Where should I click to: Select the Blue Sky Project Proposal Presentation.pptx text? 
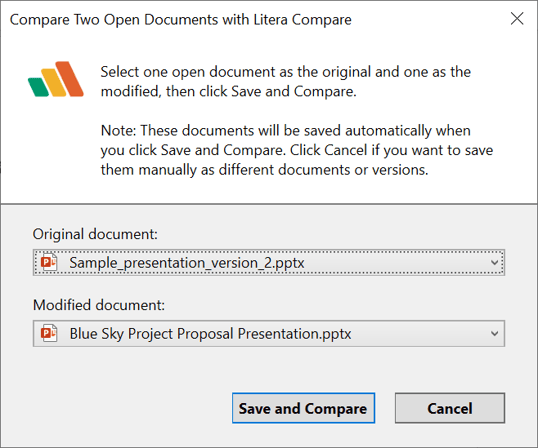click(210, 334)
